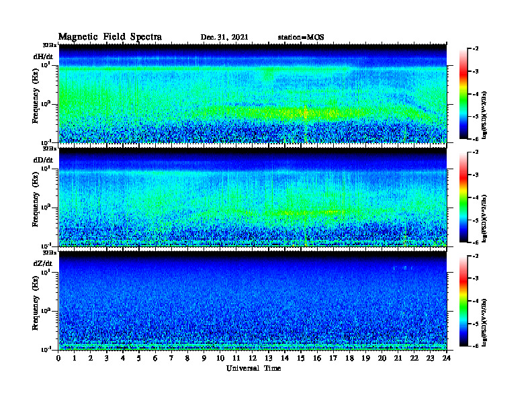Click the hour 24 tick label on the time axis
The image size is (532, 411).
pyautogui.click(x=447, y=359)
